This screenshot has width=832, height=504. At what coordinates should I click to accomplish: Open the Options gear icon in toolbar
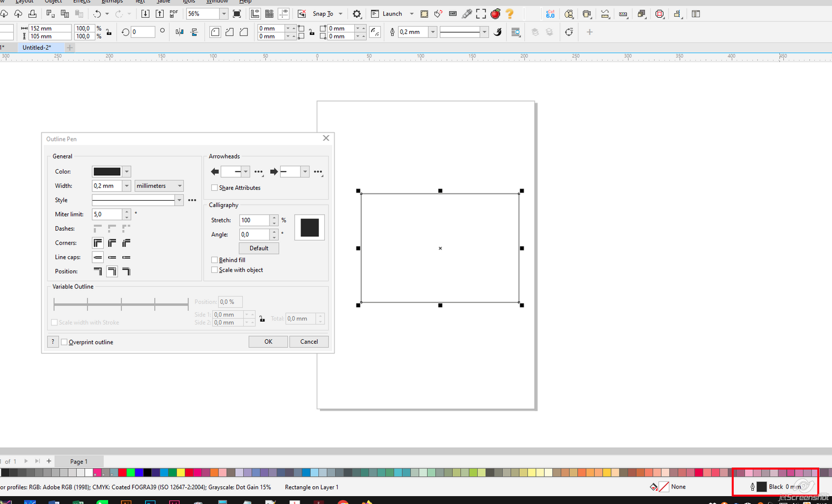click(357, 14)
